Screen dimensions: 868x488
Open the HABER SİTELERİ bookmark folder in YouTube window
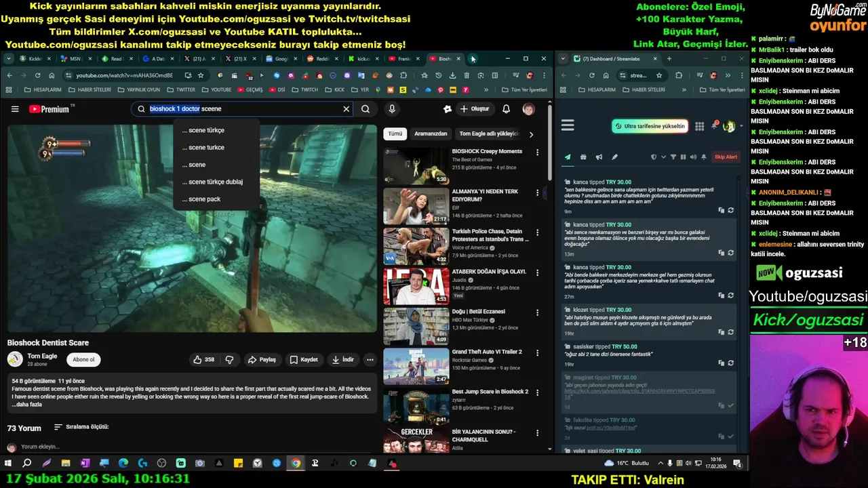point(90,89)
